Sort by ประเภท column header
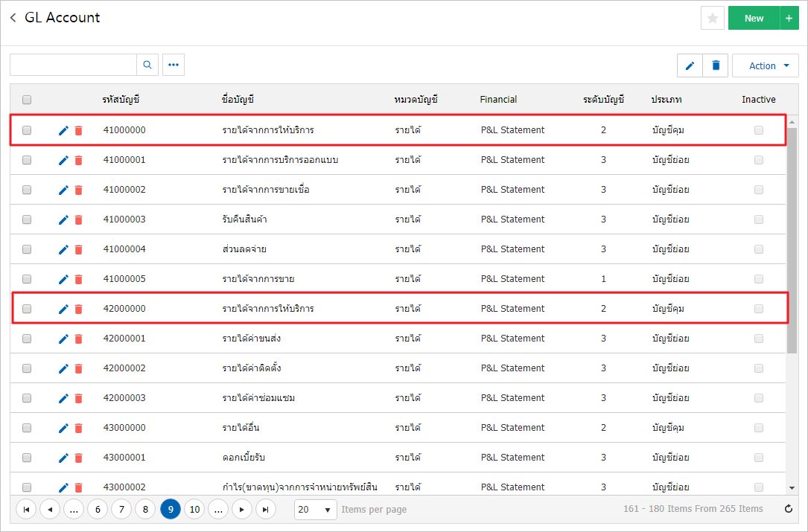This screenshot has width=808, height=532. [667, 100]
